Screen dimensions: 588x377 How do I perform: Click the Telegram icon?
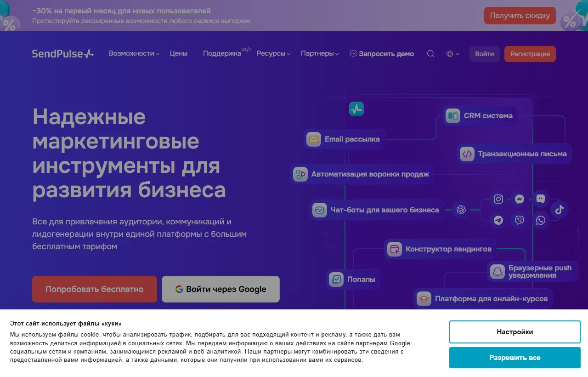coord(498,220)
